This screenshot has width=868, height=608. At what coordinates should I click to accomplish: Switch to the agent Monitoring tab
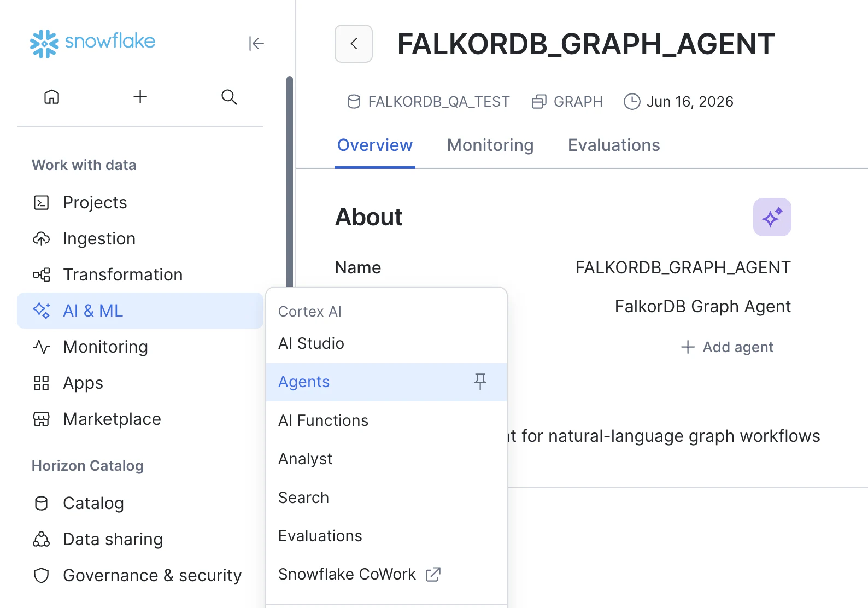pyautogui.click(x=490, y=145)
